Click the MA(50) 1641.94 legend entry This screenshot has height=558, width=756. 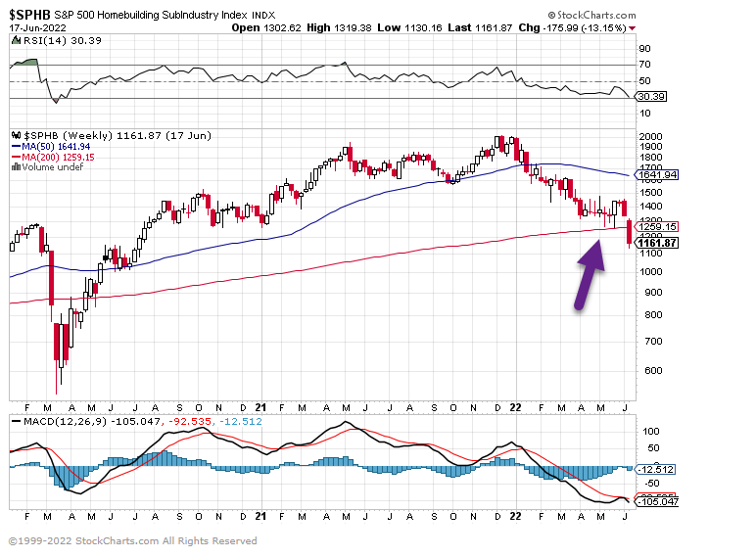pos(51,147)
